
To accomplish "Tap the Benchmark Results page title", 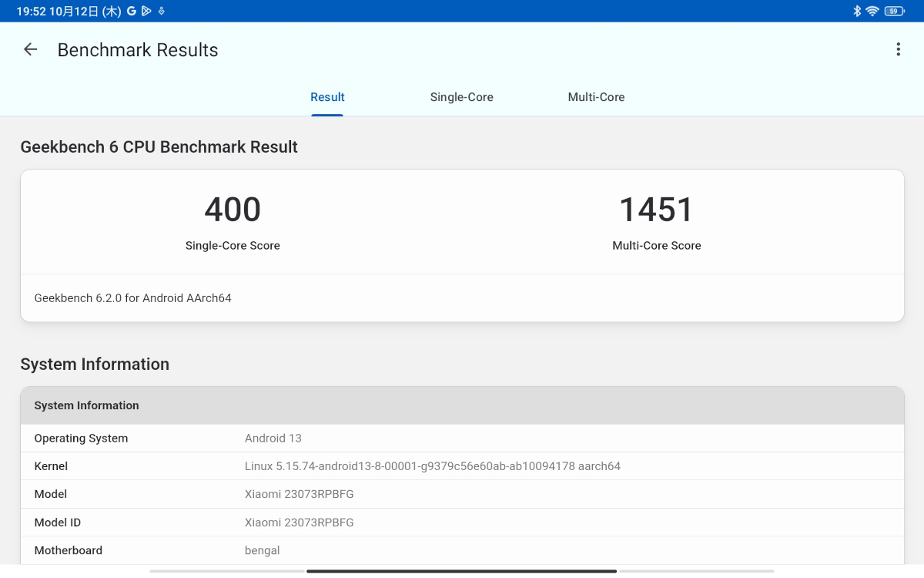I will (x=138, y=50).
